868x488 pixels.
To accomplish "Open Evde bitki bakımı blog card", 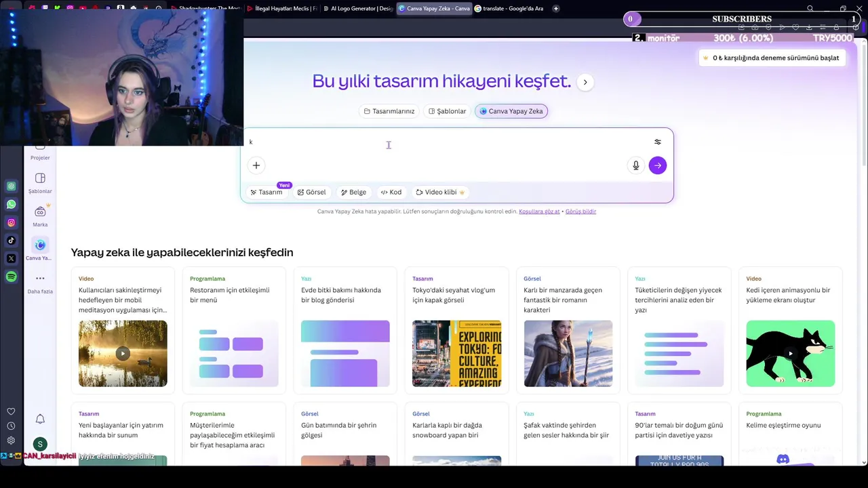I will (345, 331).
